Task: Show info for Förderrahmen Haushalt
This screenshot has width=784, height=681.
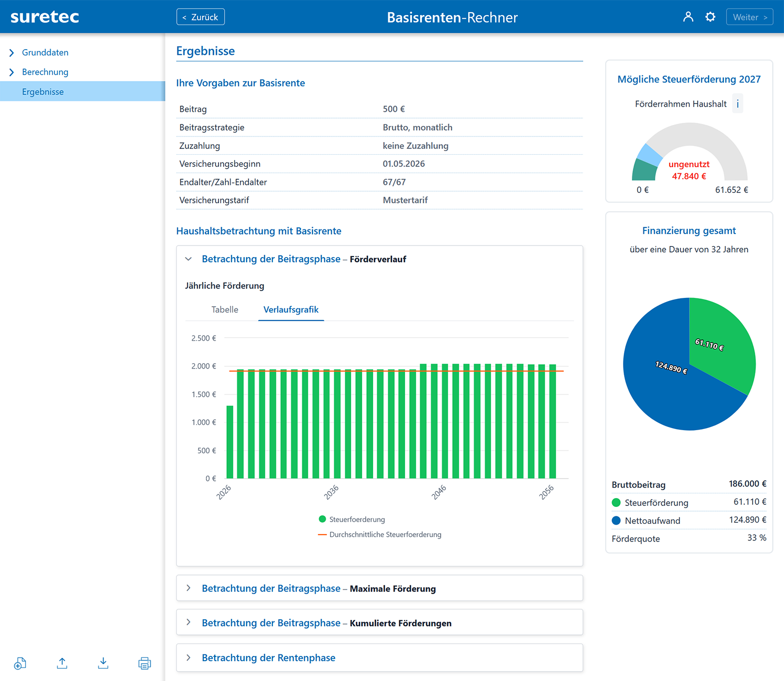Action: click(x=737, y=104)
